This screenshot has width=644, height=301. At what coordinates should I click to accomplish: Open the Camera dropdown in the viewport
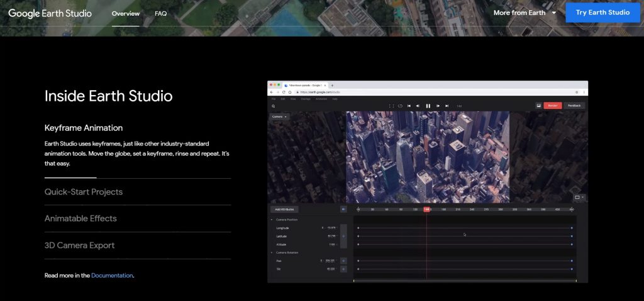279,116
